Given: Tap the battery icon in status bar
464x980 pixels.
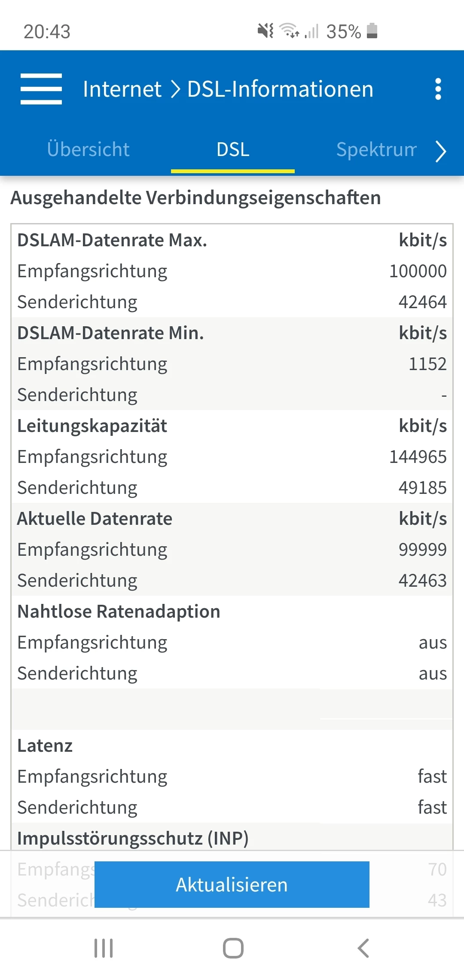Looking at the screenshot, I should [372, 31].
